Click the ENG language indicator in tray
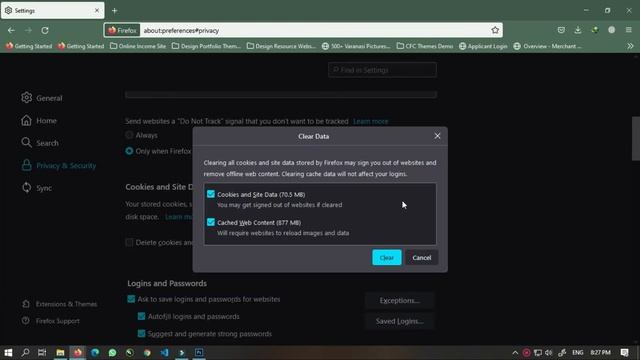 (578, 353)
